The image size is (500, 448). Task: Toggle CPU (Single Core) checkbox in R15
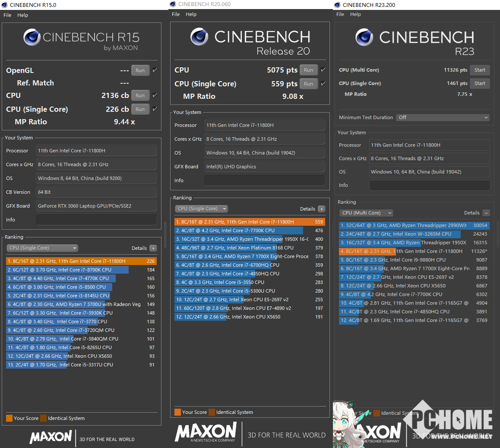[155, 109]
